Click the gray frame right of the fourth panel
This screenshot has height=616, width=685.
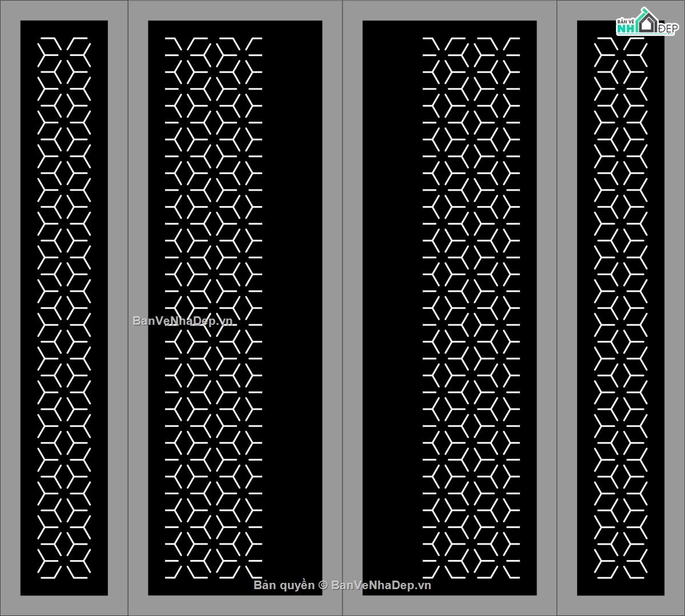coord(675,308)
